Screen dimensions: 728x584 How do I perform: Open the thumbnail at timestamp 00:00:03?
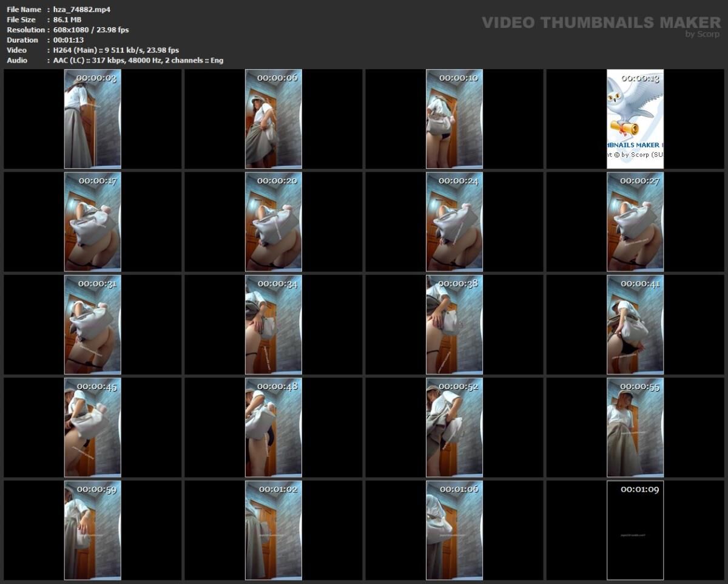[92, 118]
